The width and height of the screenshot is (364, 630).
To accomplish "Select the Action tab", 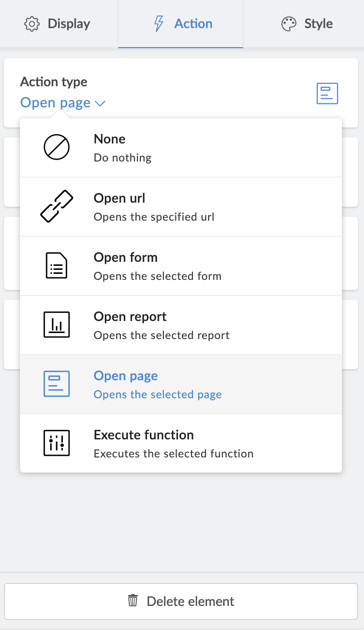I will (181, 24).
